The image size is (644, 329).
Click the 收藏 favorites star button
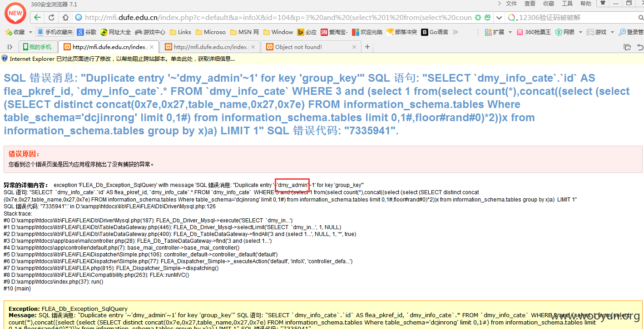pyautogui.click(x=15, y=32)
